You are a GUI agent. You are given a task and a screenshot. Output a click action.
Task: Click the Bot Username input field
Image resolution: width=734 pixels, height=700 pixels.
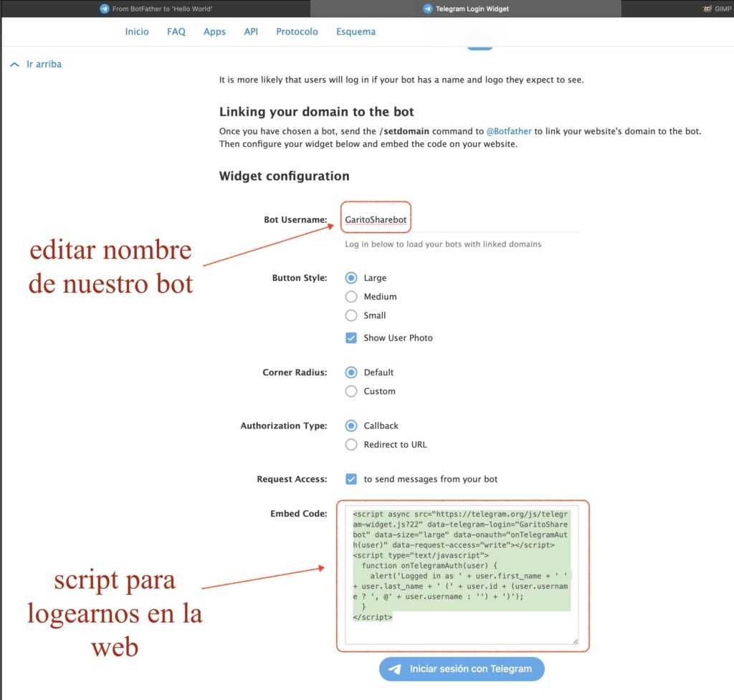point(461,219)
